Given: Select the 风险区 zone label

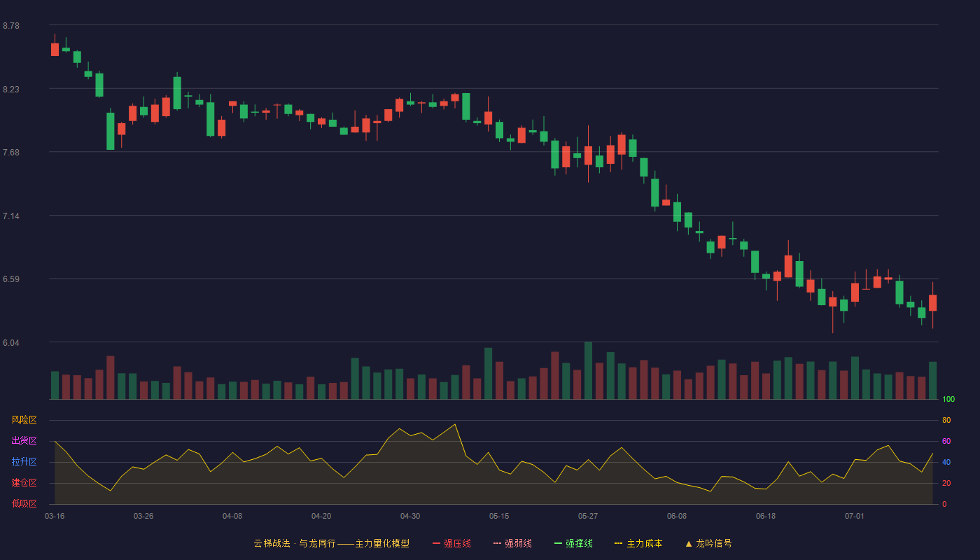Looking at the screenshot, I should 24,420.
